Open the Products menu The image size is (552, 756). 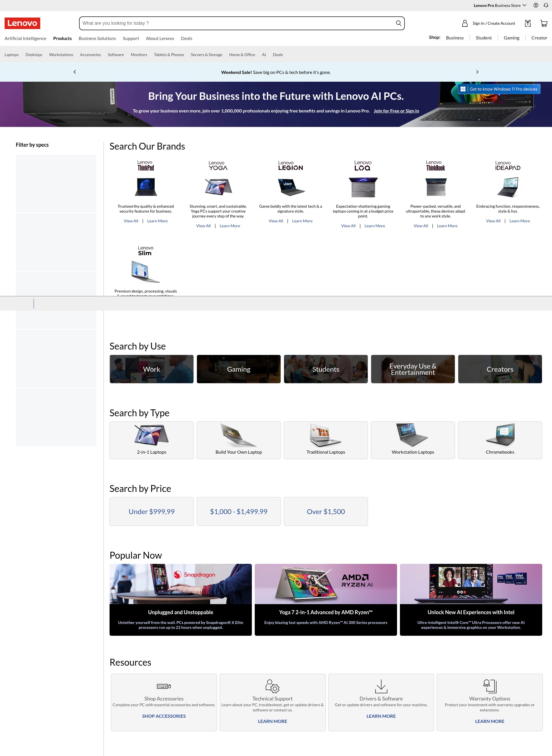pos(62,39)
